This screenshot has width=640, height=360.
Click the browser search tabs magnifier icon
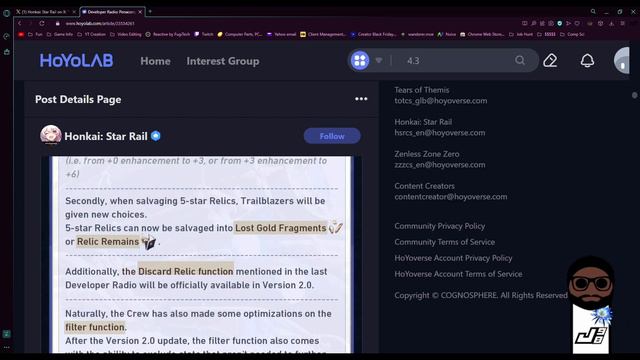coord(593,11)
